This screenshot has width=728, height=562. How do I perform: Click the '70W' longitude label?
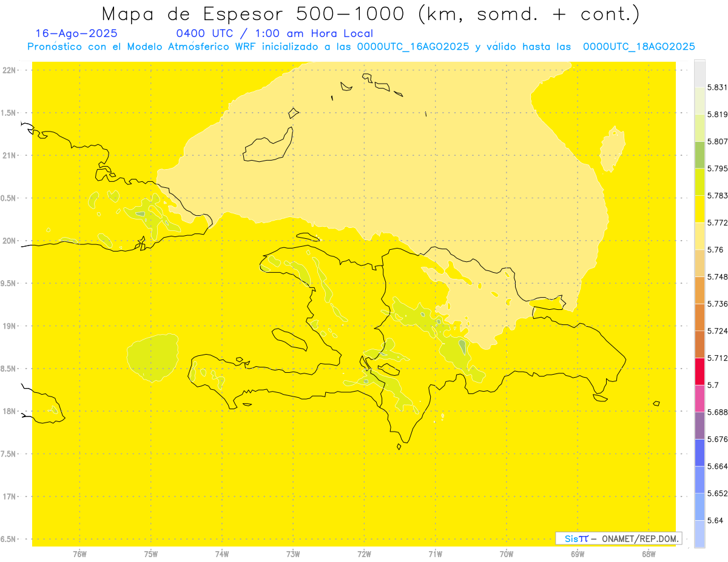(x=507, y=554)
